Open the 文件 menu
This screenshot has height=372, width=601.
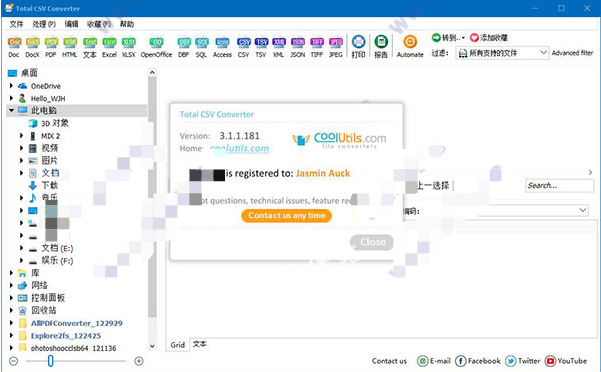point(16,24)
